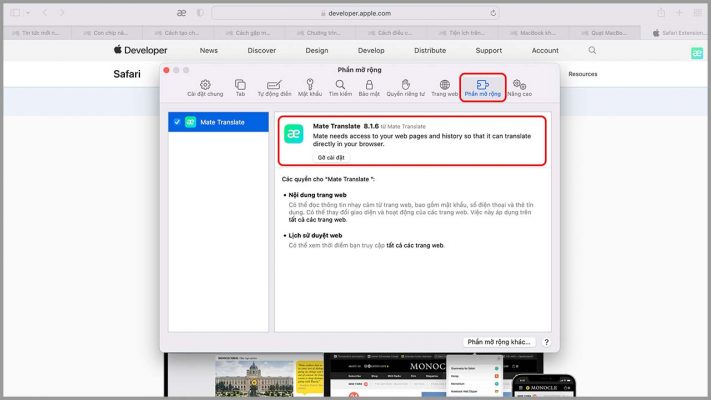Image resolution: width=711 pixels, height=400 pixels.
Task: Click the developer.apple.com address bar
Action: (354, 13)
